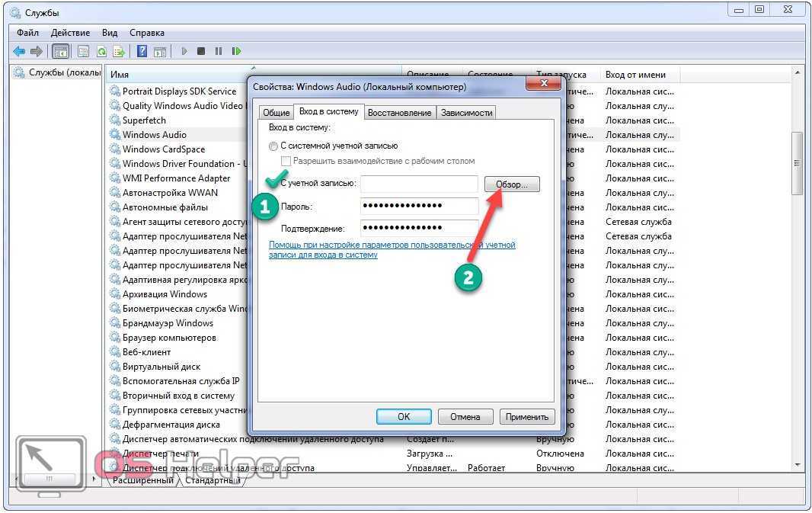Select the Portrait Displays SDK Service row

pyautogui.click(x=176, y=91)
